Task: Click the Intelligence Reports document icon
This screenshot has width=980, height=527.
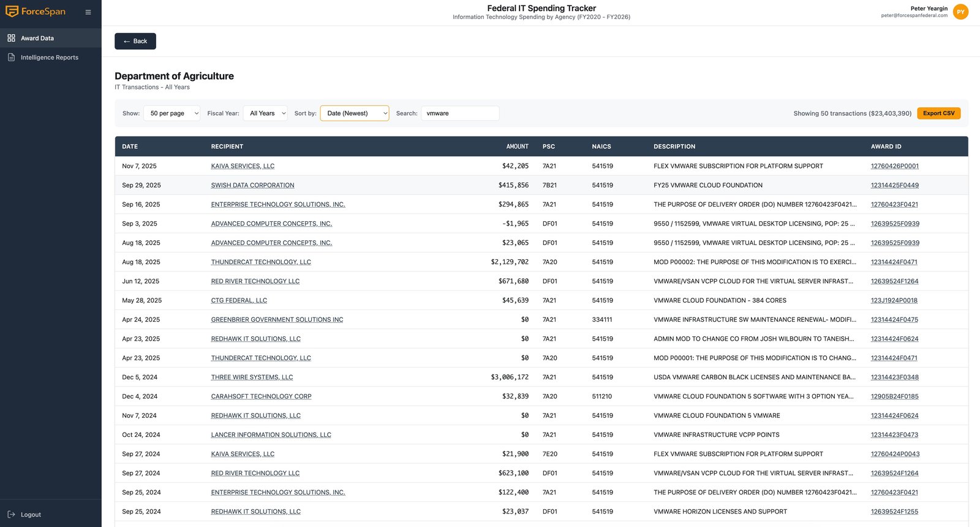Action: click(11, 57)
